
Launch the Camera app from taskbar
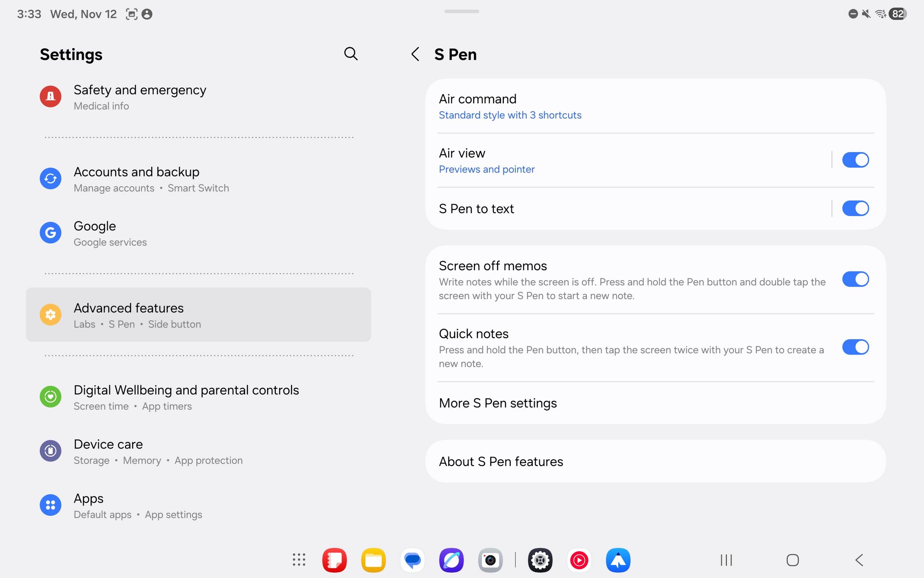click(x=490, y=560)
